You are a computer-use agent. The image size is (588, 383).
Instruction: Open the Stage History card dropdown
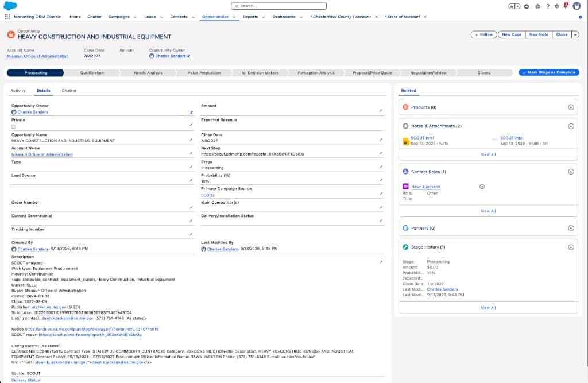571,247
